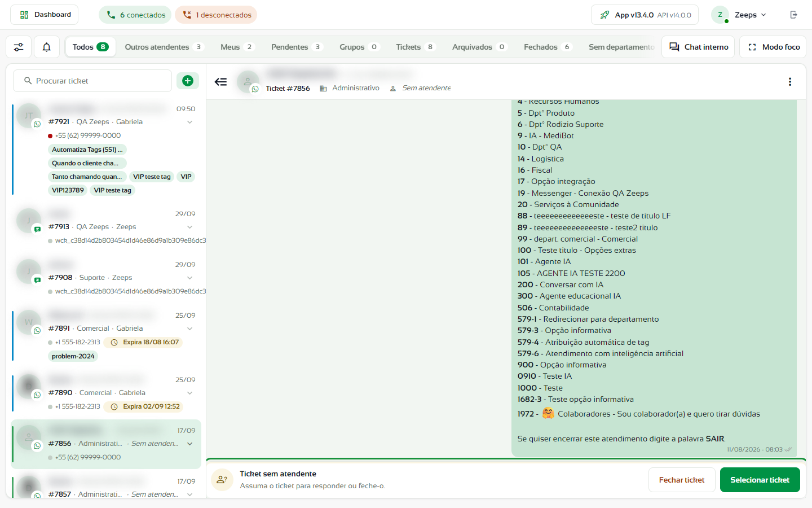Viewport: 812px width, 508px height.
Task: Click the Dashboard grid icon
Action: [x=24, y=15]
